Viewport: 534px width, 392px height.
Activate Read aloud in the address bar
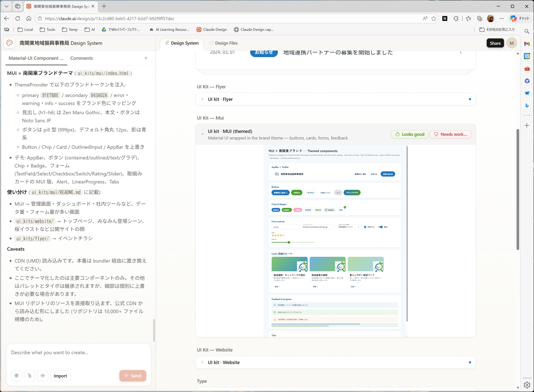[x=425, y=18]
